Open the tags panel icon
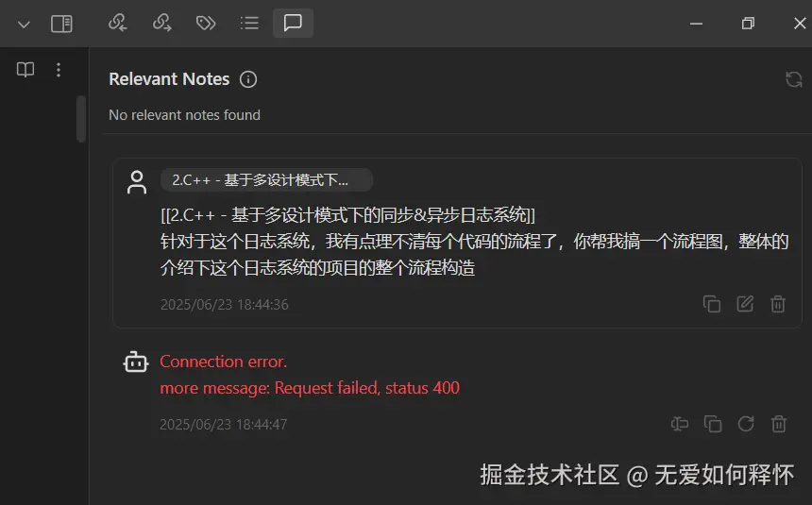The image size is (812, 505). point(206,24)
